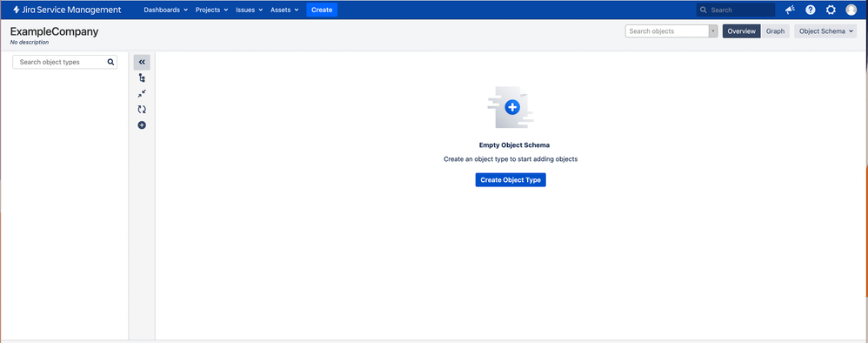Screen dimensions: 868x343
Task: Open the Help question mark menu
Action: [811, 10]
